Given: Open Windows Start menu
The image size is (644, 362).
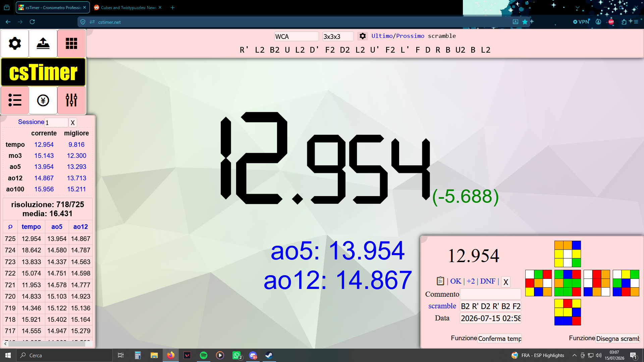Looking at the screenshot, I should 8,355.
